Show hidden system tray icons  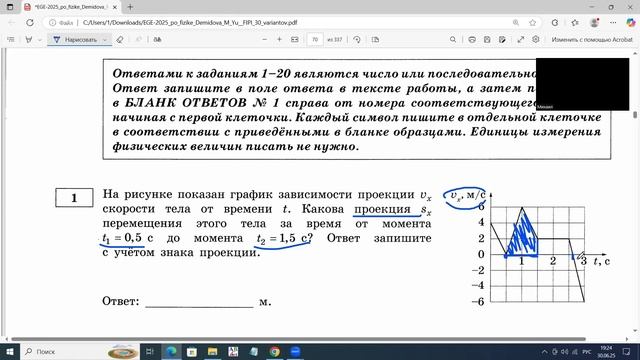544,352
